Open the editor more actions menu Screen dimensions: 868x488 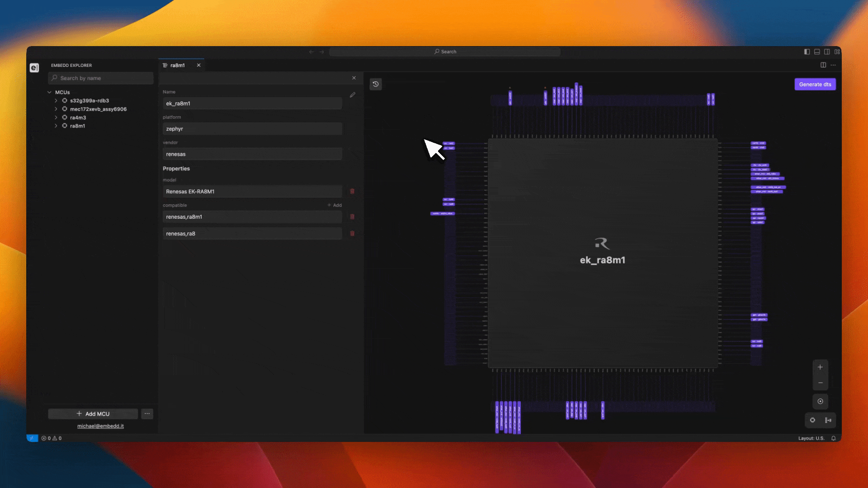click(x=834, y=65)
